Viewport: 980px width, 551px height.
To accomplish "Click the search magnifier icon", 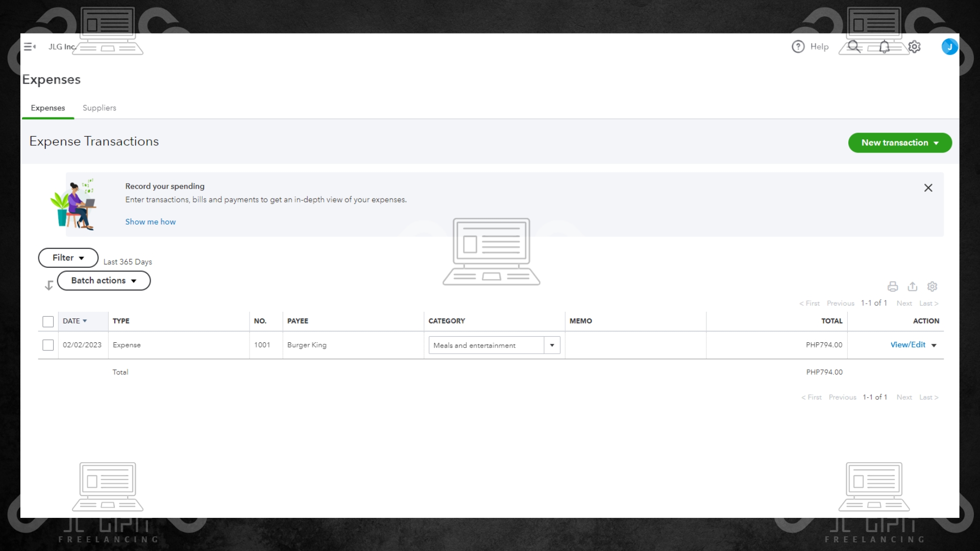I will click(853, 46).
